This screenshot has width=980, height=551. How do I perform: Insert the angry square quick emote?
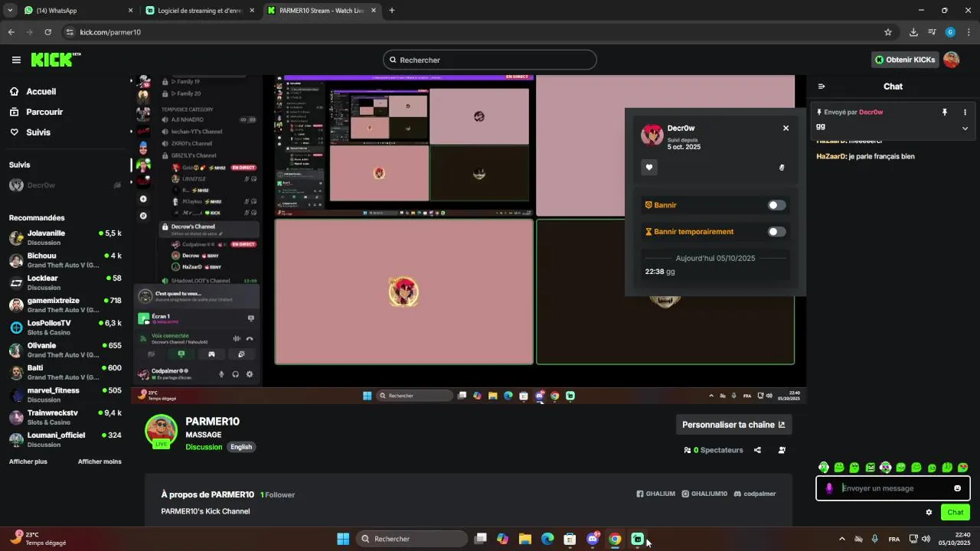[870, 468]
